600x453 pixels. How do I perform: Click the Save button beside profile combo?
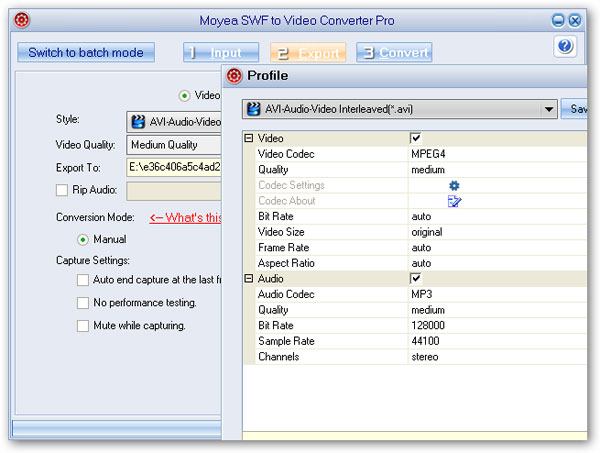[574, 109]
